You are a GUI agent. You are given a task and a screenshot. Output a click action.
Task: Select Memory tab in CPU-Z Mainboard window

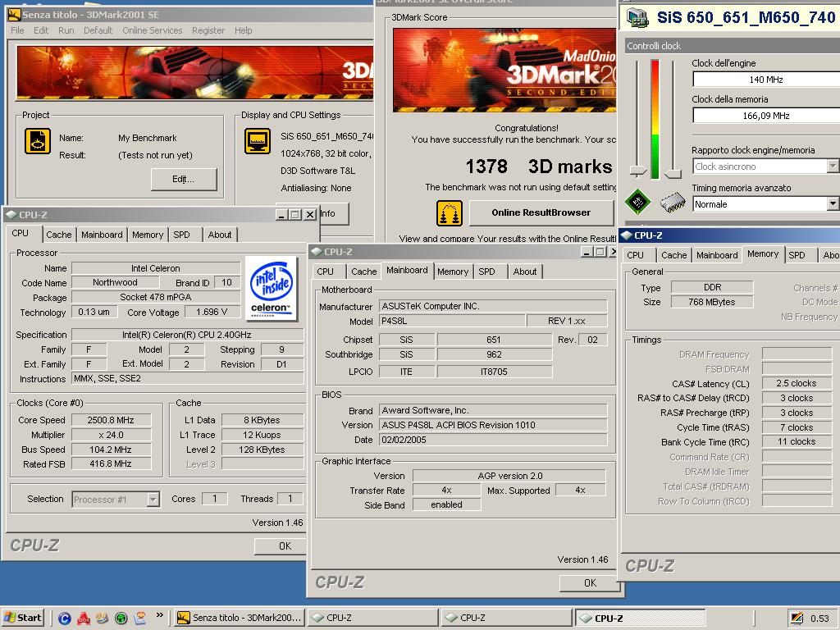coord(453,272)
